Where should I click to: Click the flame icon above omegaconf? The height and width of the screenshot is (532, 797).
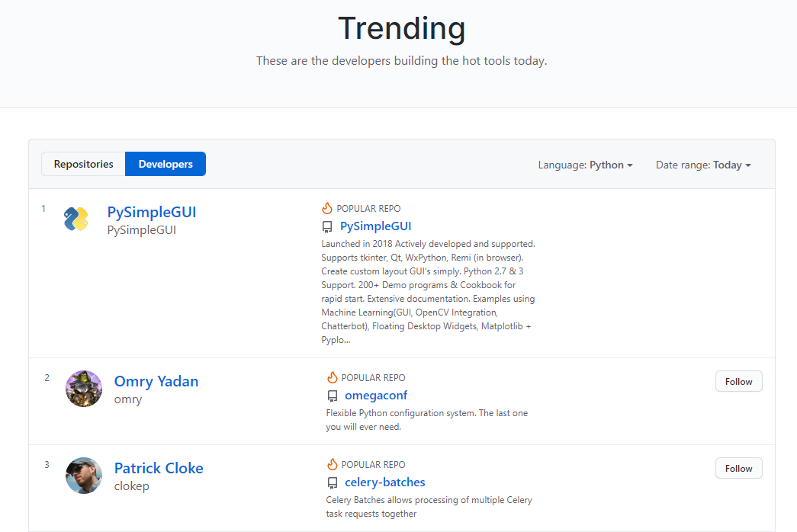(333, 377)
